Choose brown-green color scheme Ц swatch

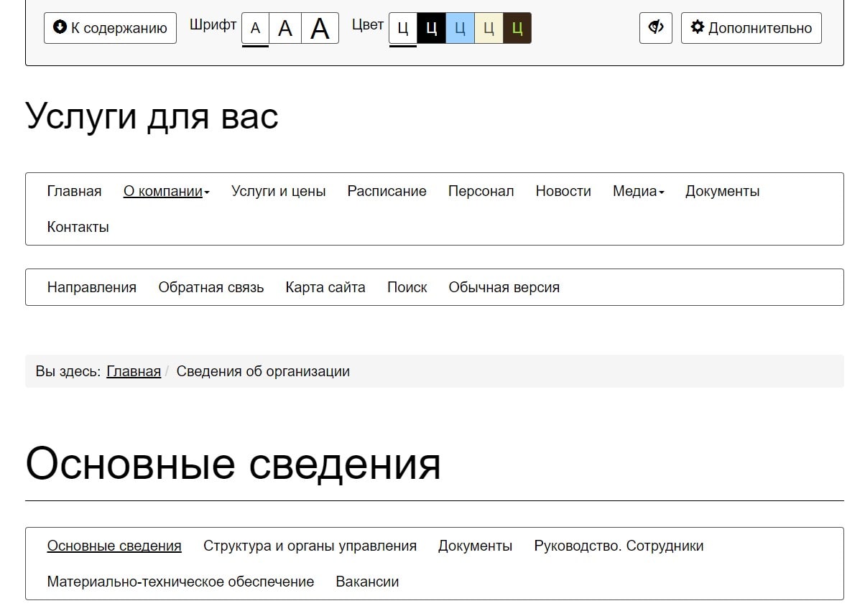pos(517,29)
